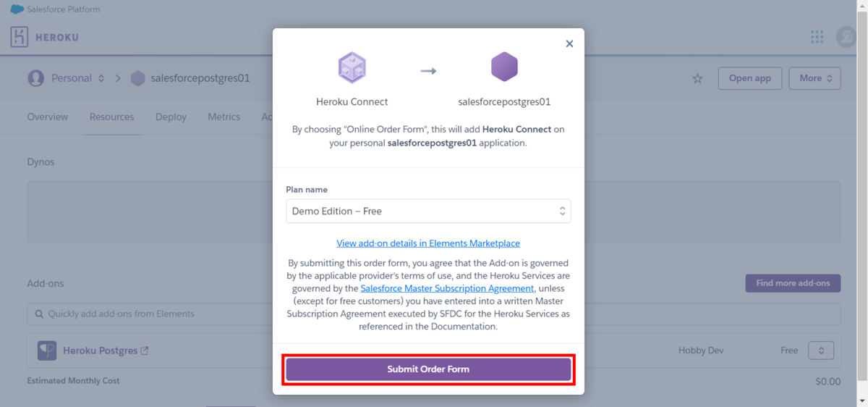
Task: Open the Metrics tab
Action: pos(224,117)
